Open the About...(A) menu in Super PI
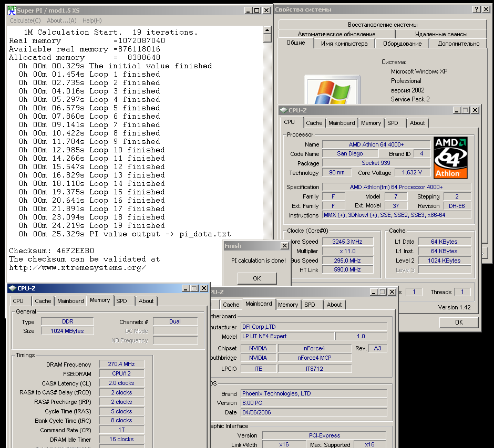494x448 pixels. pos(62,20)
